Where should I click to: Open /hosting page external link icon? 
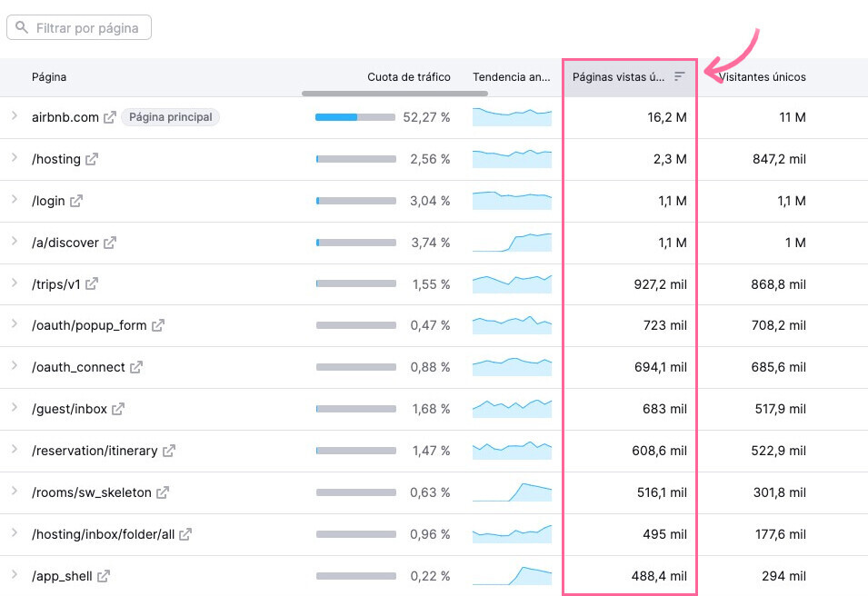coord(92,159)
